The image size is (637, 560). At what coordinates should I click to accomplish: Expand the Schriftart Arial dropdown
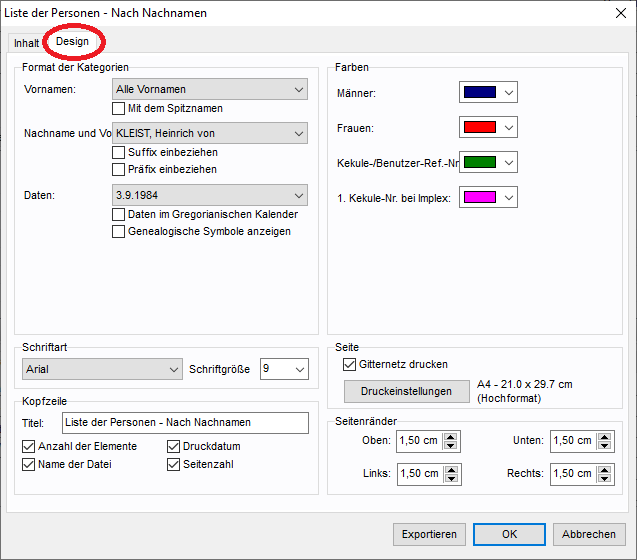tap(102, 370)
